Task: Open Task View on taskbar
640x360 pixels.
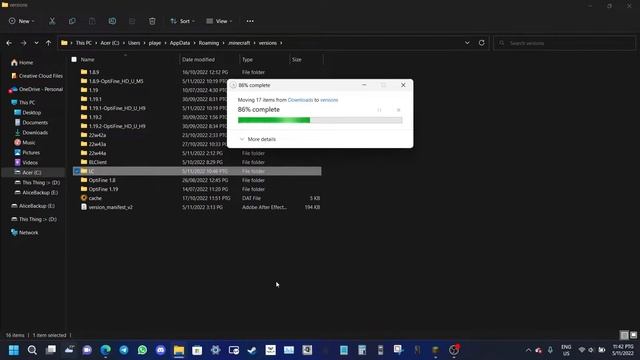Action: (x=51, y=350)
